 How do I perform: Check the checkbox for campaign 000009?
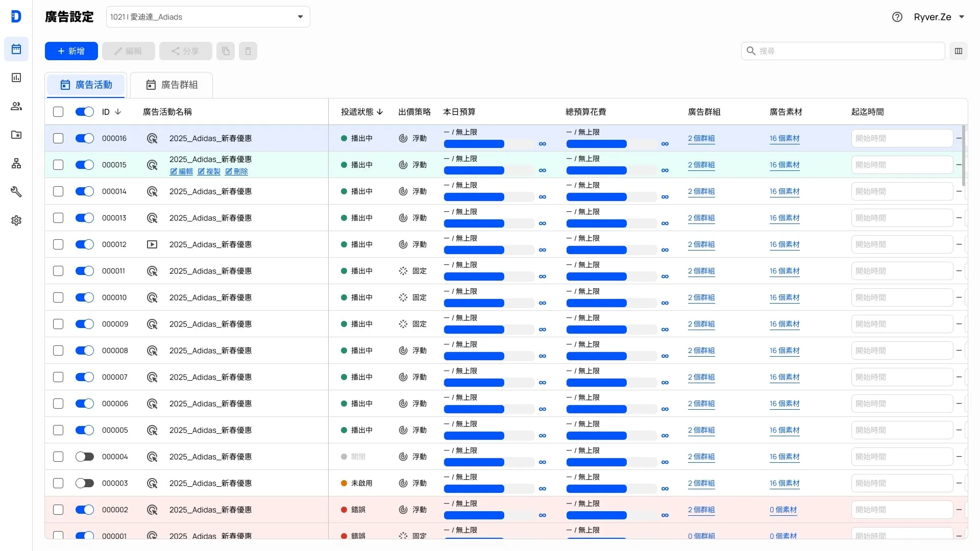coord(58,324)
